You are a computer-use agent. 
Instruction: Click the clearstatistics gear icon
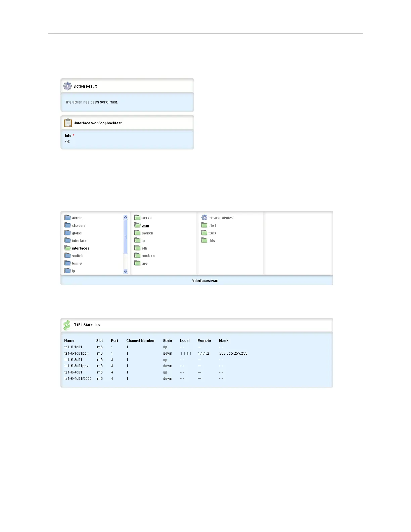204,218
